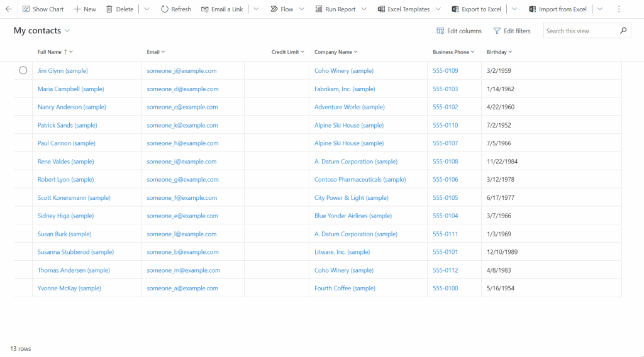Click the Email a Link command
Screen dimensions: 644x357
(222, 9)
